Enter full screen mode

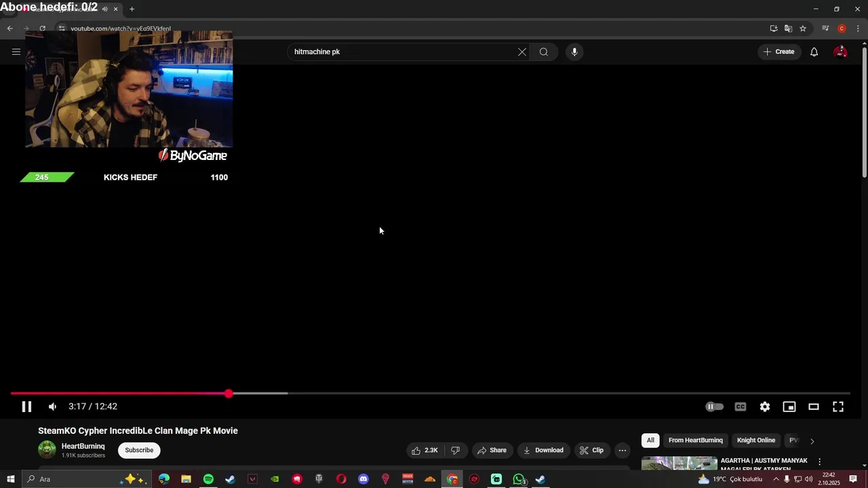838,407
